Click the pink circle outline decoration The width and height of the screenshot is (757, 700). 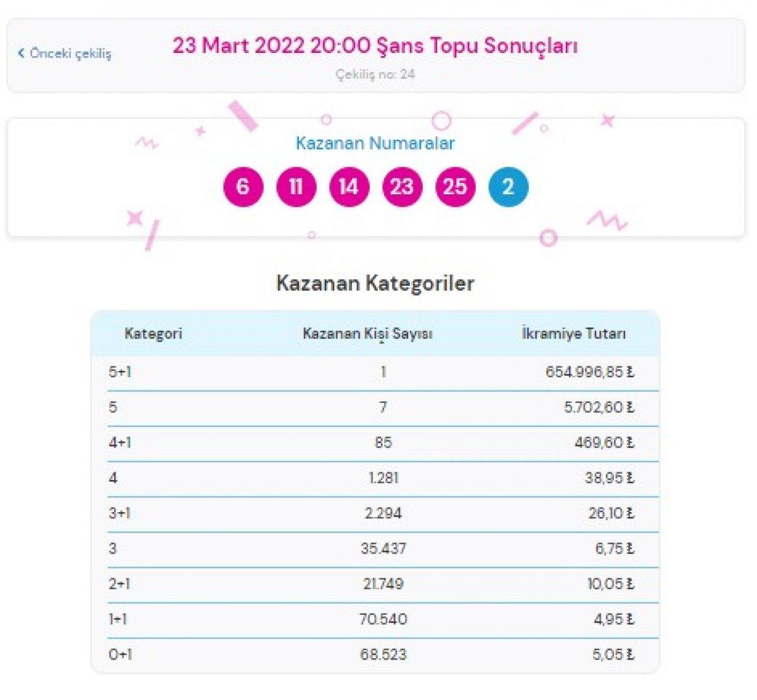[x=442, y=120]
